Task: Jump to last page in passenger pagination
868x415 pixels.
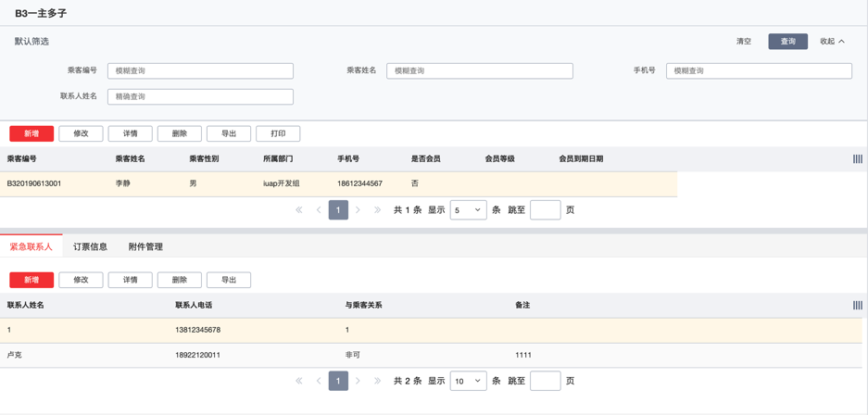Action: point(377,210)
